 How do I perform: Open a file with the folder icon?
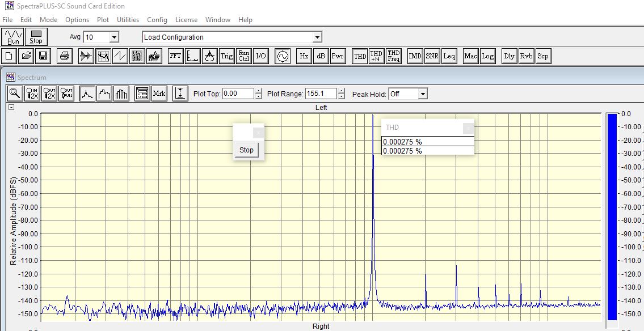26,56
